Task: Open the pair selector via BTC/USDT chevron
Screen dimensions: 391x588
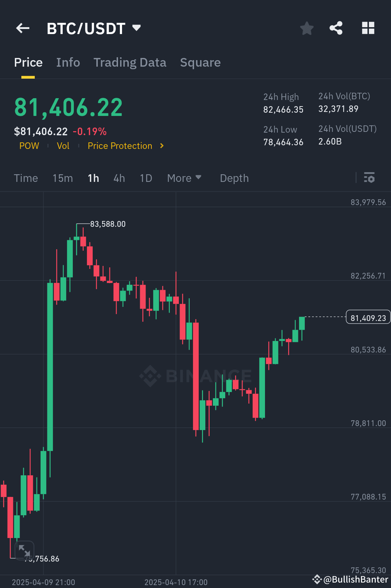Action: tap(136, 27)
